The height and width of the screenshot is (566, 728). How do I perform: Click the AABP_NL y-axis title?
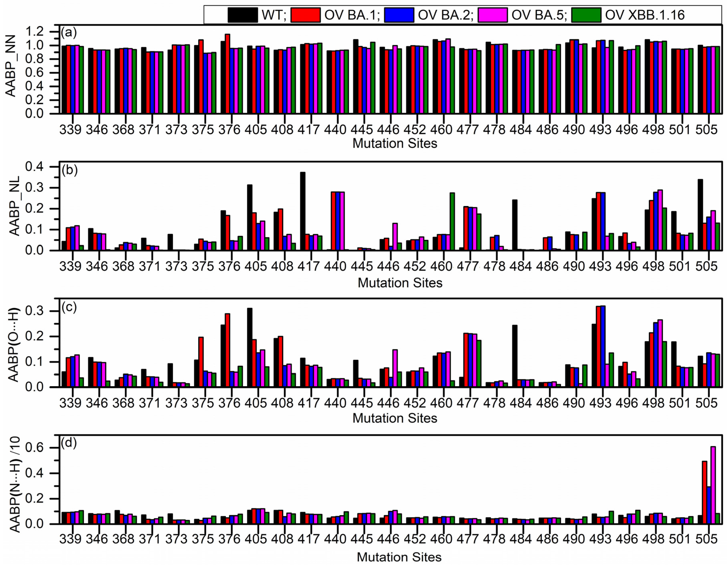click(x=14, y=206)
